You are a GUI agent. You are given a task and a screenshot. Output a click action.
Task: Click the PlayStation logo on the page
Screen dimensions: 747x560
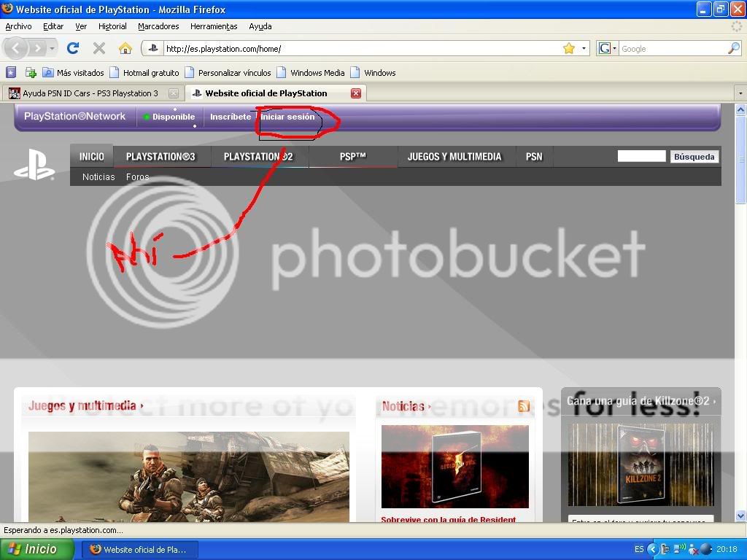(34, 166)
